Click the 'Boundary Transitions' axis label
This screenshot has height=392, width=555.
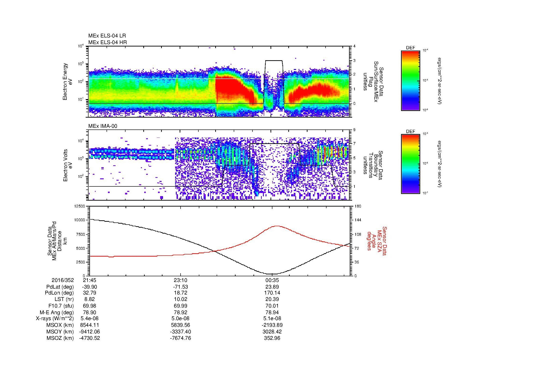pos(373,166)
